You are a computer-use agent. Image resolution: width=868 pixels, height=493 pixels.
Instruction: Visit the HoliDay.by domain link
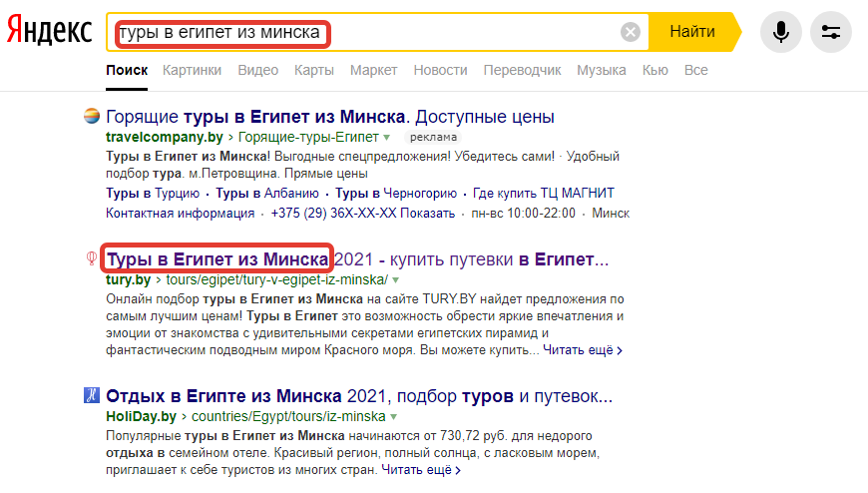tap(141, 416)
